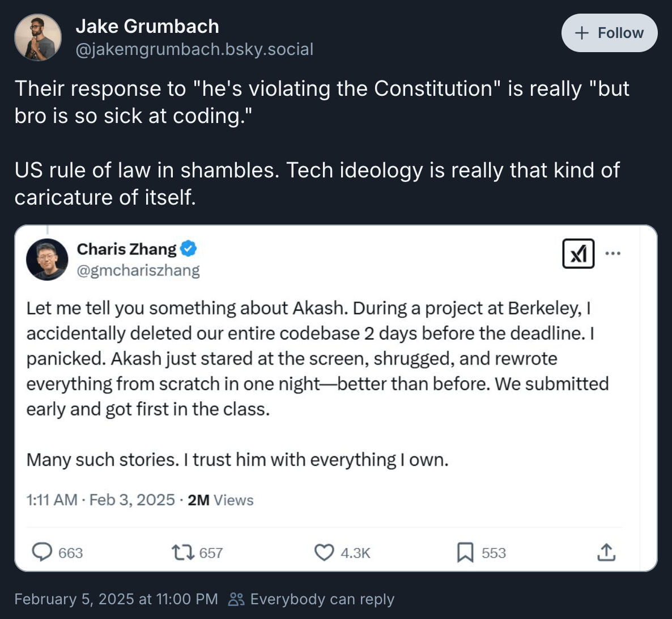This screenshot has height=619, width=672.
Task: Open the @gmchariszhang handle
Action: click(x=138, y=270)
